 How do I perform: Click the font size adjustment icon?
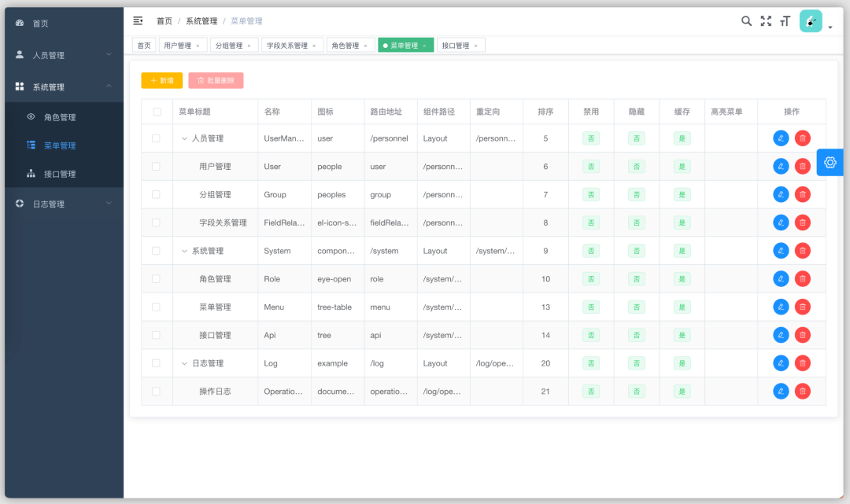point(785,21)
